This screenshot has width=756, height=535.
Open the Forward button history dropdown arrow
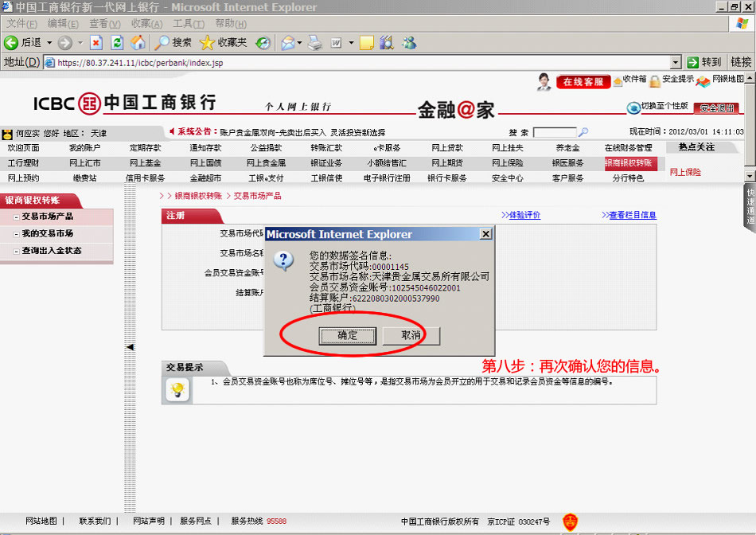tap(80, 43)
